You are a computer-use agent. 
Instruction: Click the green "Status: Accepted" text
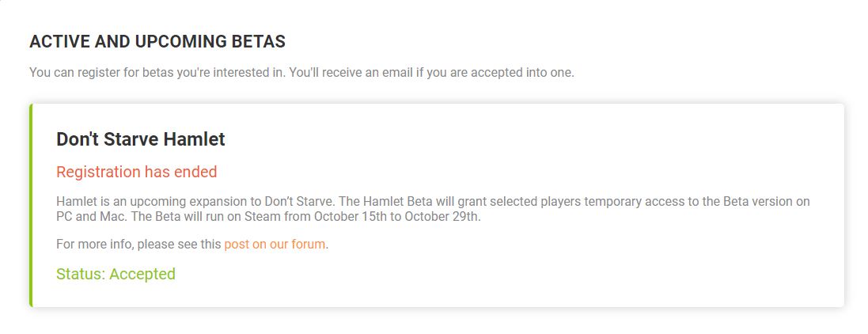116,275
